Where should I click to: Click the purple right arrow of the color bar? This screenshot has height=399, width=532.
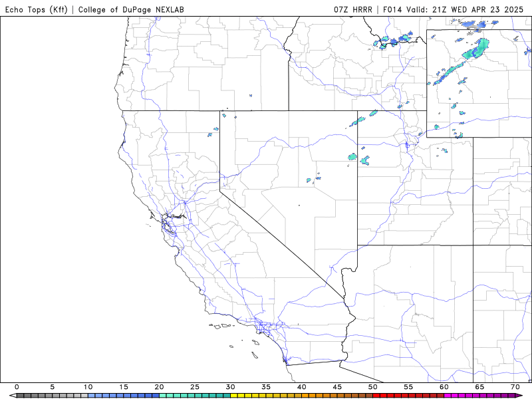[x=519, y=396]
